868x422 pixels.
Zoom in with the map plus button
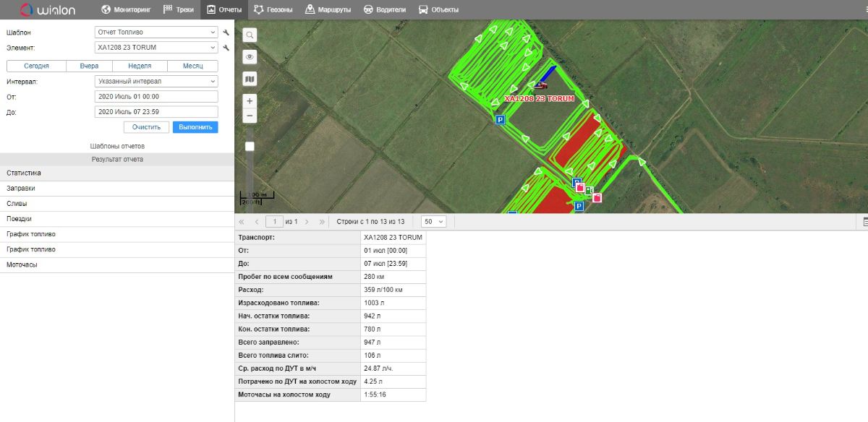250,101
